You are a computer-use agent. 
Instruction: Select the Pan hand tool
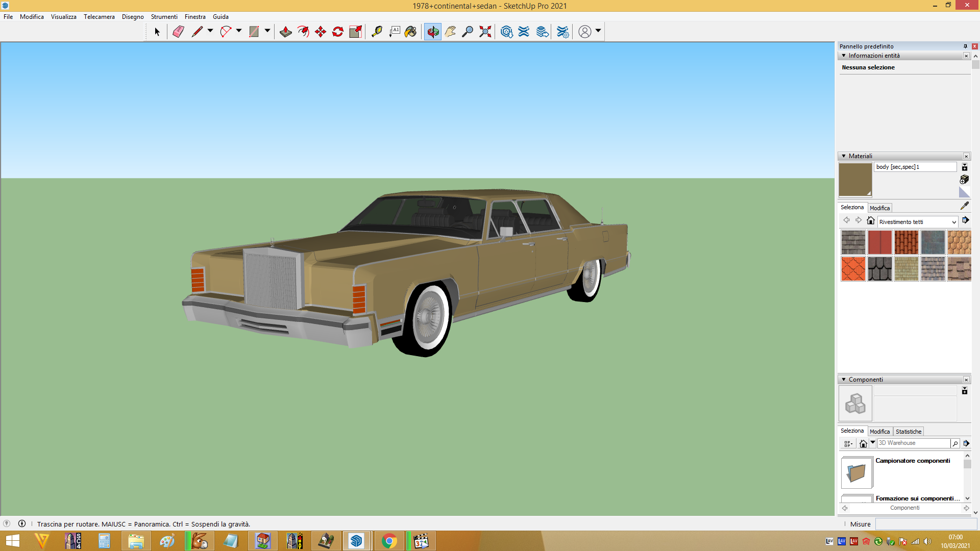[450, 32]
